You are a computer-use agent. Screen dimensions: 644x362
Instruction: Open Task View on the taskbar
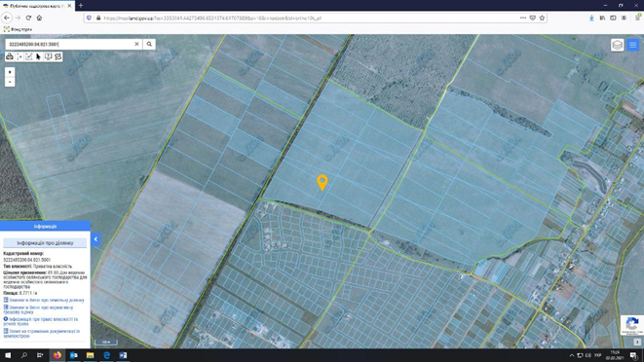click(x=40, y=355)
